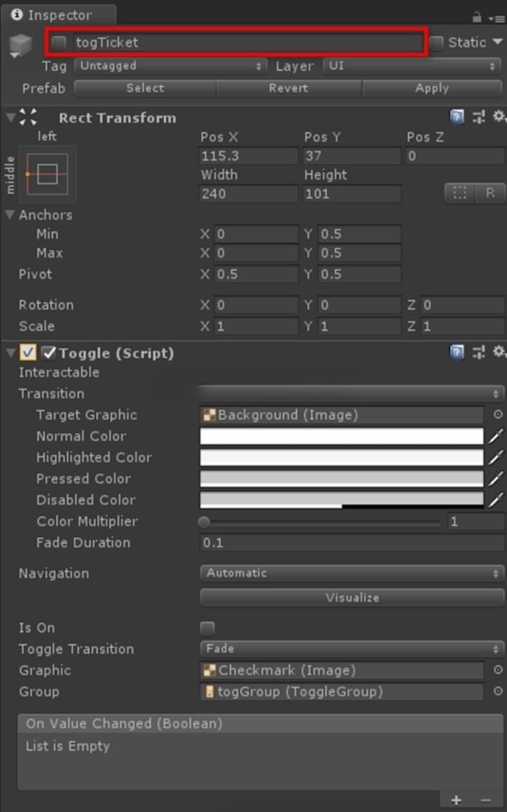Click the prefab Revert button

tap(289, 88)
